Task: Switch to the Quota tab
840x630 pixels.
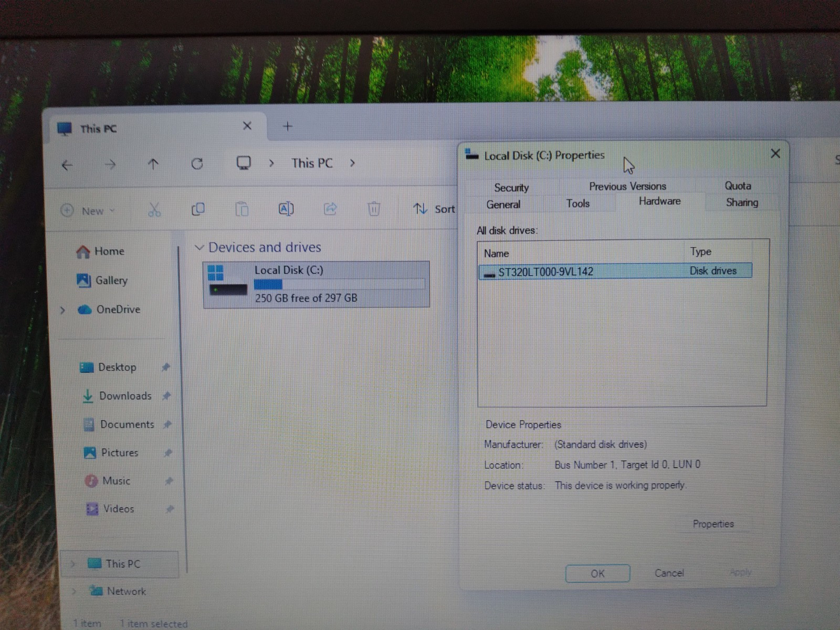Action: click(738, 186)
